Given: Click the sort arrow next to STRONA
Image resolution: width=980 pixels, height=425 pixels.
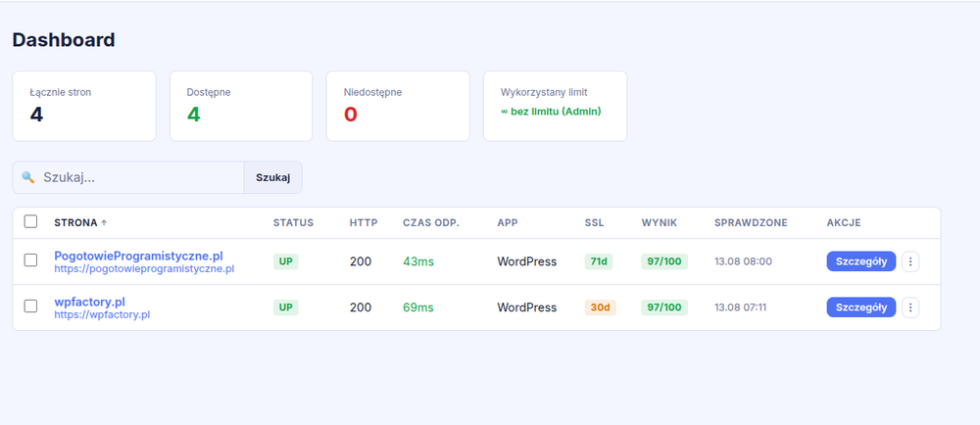Looking at the screenshot, I should [x=104, y=223].
